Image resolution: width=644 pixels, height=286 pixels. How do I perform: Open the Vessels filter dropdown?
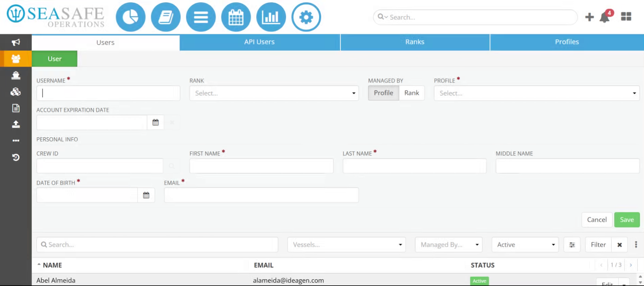(x=346, y=245)
